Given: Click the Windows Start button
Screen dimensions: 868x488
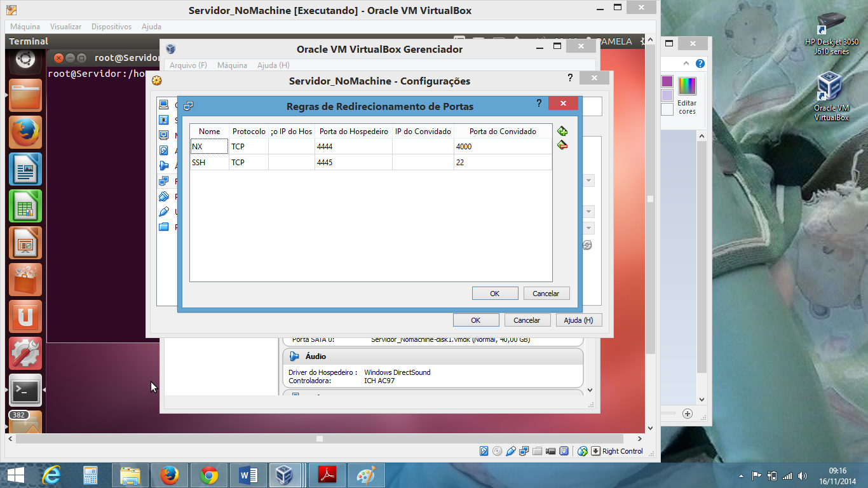Looking at the screenshot, I should tap(16, 475).
